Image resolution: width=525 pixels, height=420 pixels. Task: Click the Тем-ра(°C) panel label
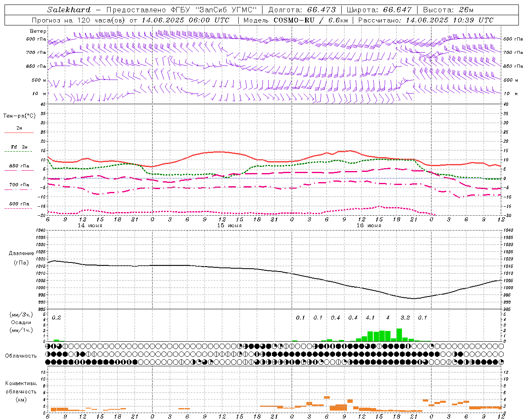19,116
